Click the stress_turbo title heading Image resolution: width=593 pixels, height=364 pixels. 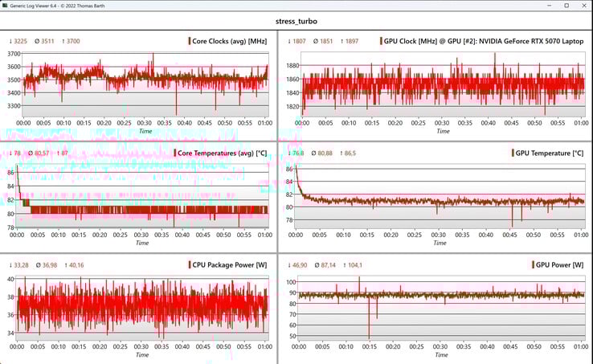(296, 20)
